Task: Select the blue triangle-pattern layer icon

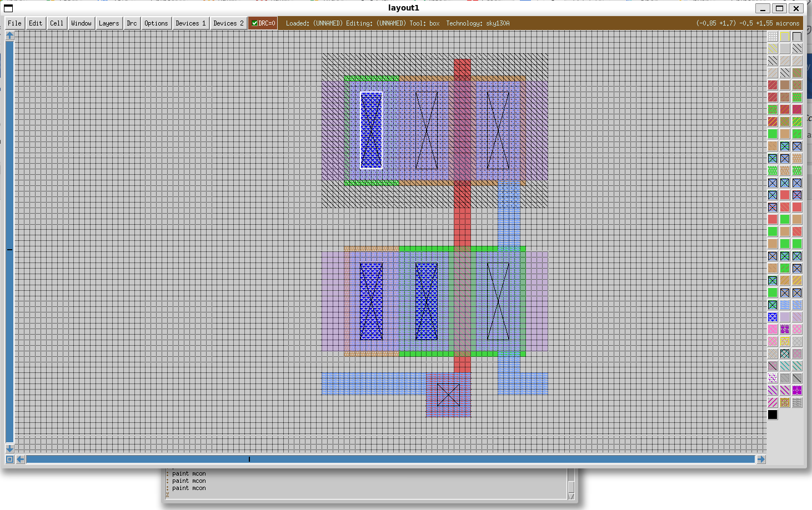Action: 773,317
